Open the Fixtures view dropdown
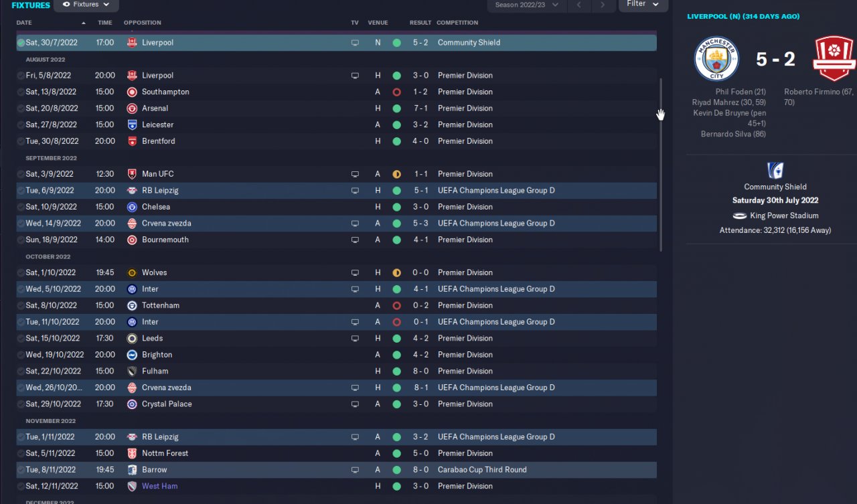Screen dimensions: 857x504 pyautogui.click(x=86, y=5)
